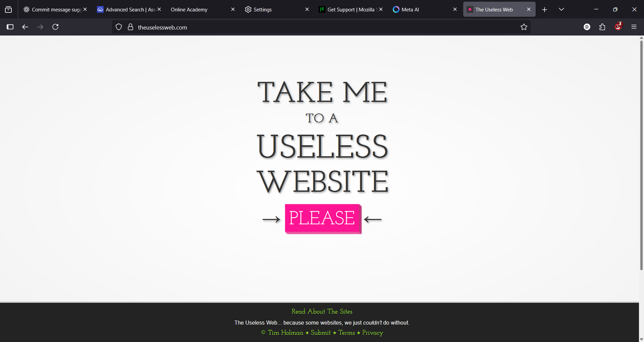Close the Meta AI tab
Screen dimensions: 644x342
point(455,9)
